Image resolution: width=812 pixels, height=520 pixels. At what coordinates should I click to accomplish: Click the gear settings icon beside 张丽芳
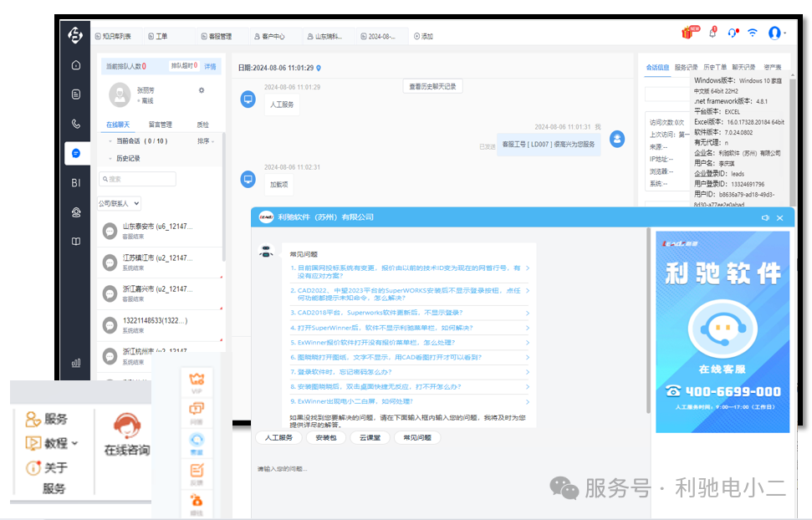(202, 90)
